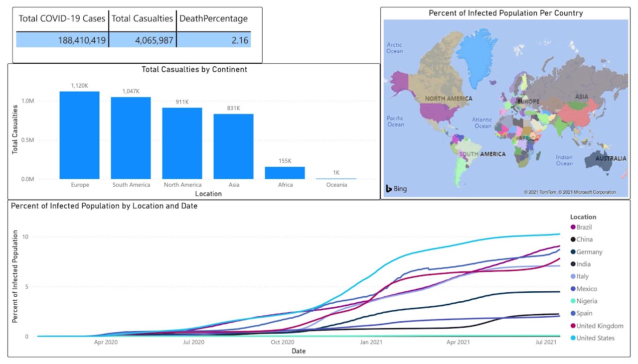The height and width of the screenshot is (364, 638).
Task: Select the 2.16 death percentage cell
Action: tap(214, 40)
